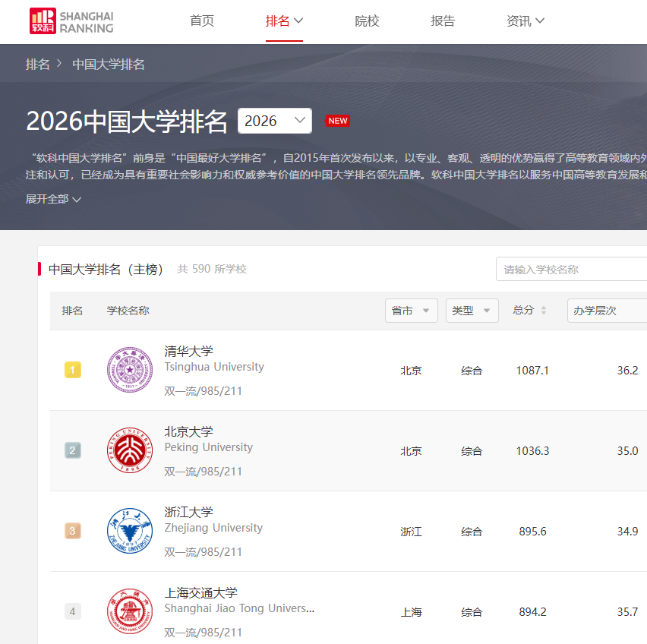Image resolution: width=647 pixels, height=644 pixels.
Task: Click the rank 1 gold badge
Action: pos(73,370)
